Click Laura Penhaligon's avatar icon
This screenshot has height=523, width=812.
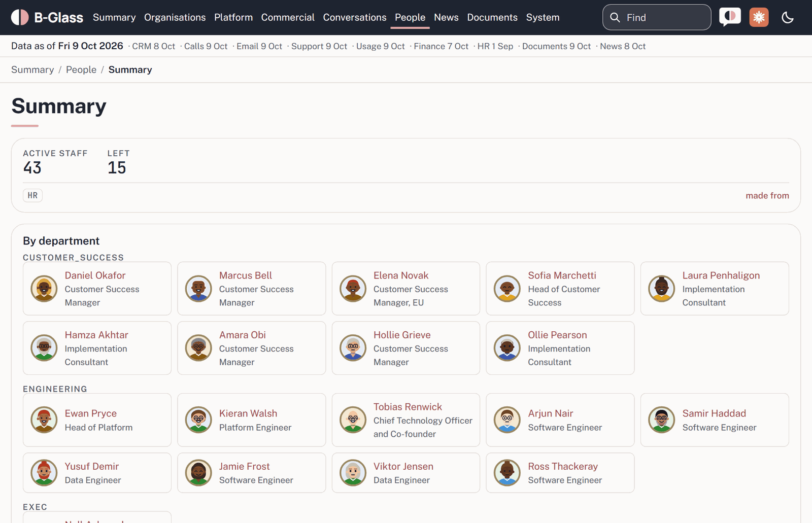click(x=661, y=289)
